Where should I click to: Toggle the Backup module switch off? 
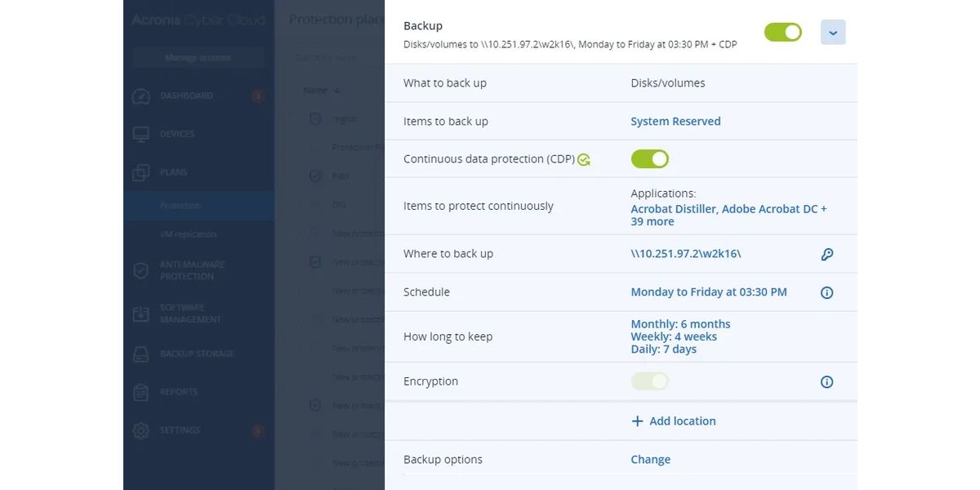click(782, 32)
